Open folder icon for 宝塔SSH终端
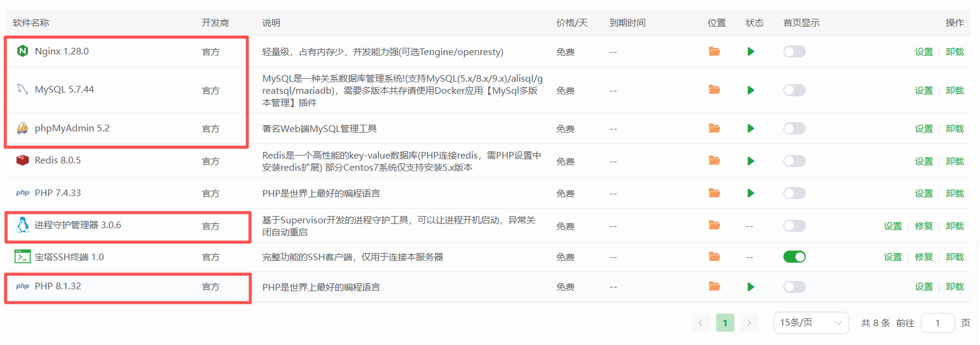The height and width of the screenshot is (345, 980). (714, 257)
